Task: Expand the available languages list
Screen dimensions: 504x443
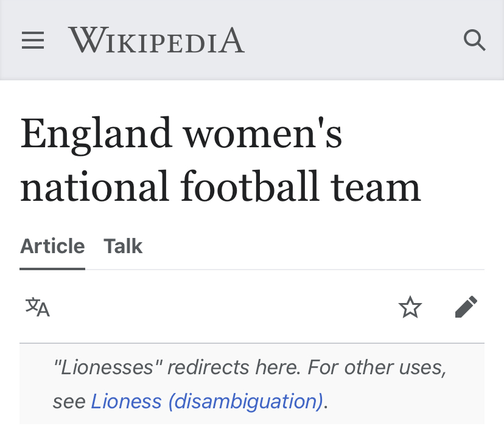Action: (38, 307)
